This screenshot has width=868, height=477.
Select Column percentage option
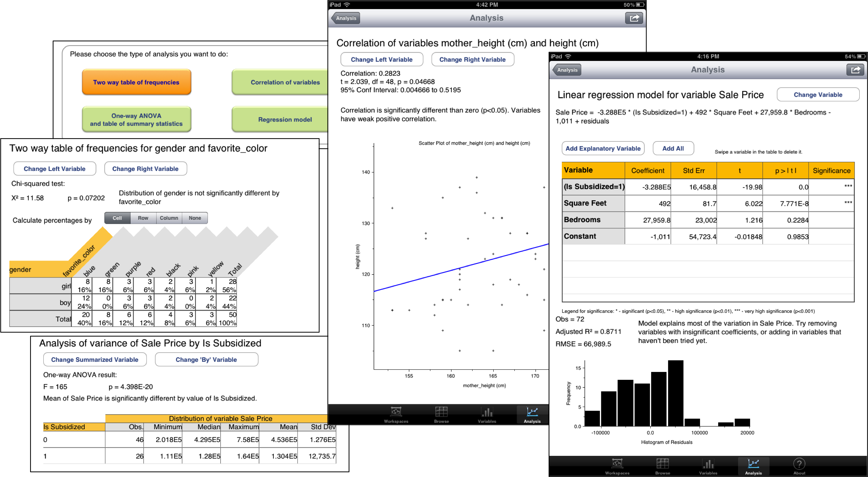coord(169,218)
